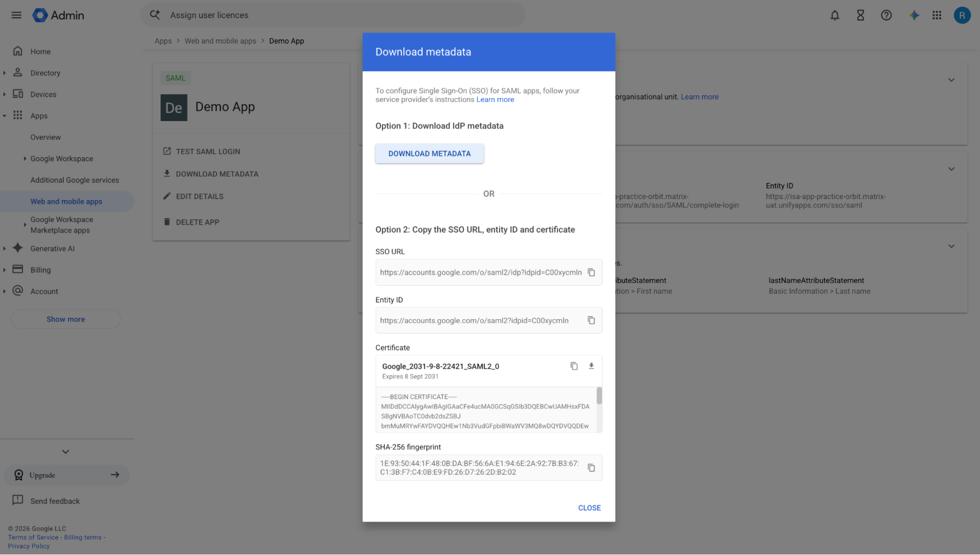Click Apps breadcrumb link
This screenshot has height=555, width=980.
[x=163, y=41]
